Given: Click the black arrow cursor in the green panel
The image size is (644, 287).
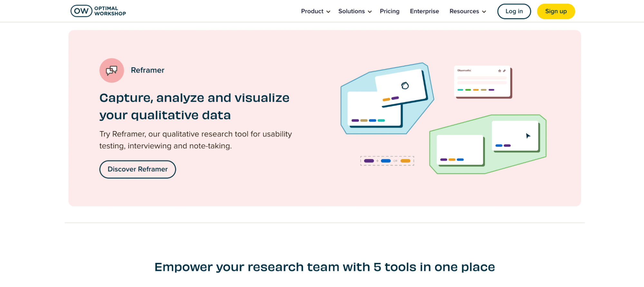Looking at the screenshot, I should click(x=528, y=136).
